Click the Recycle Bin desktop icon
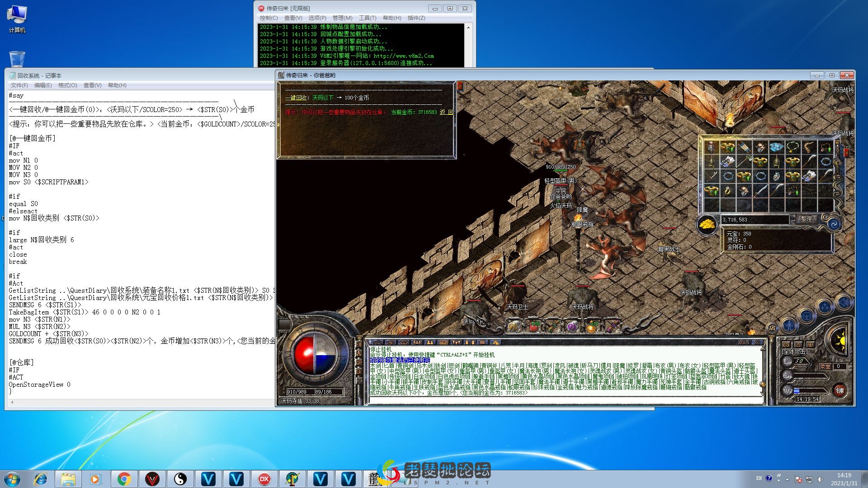This screenshot has width=868, height=488. click(x=17, y=59)
